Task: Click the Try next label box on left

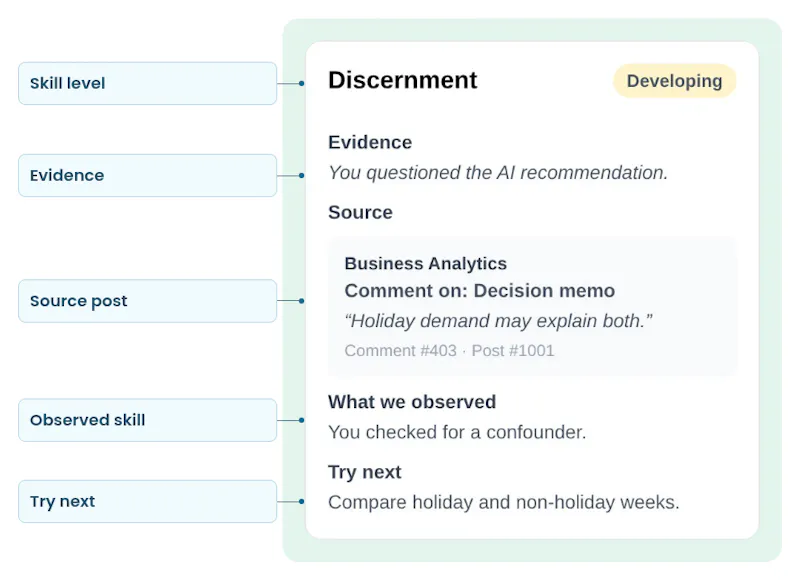Action: tap(147, 501)
